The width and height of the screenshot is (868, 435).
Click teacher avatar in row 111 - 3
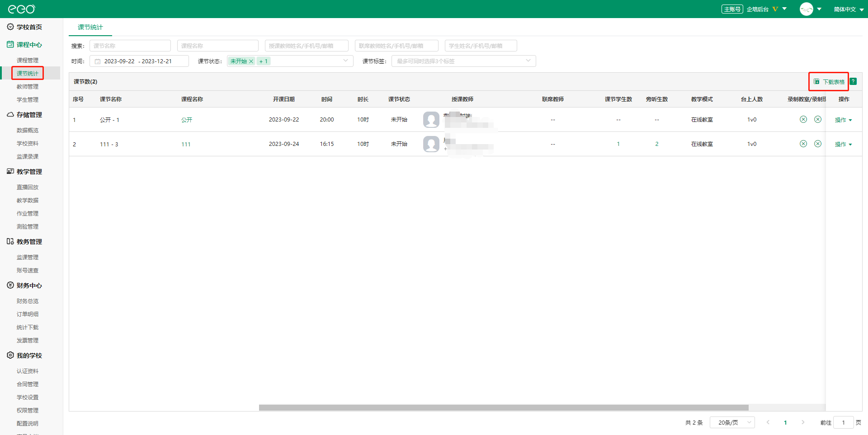point(431,144)
